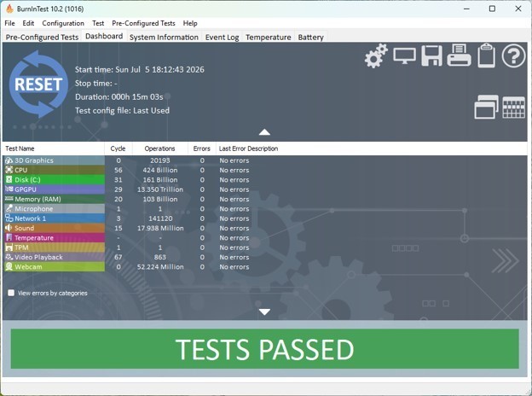Click Last Error Description column header
The image size is (532, 396).
coord(248,148)
